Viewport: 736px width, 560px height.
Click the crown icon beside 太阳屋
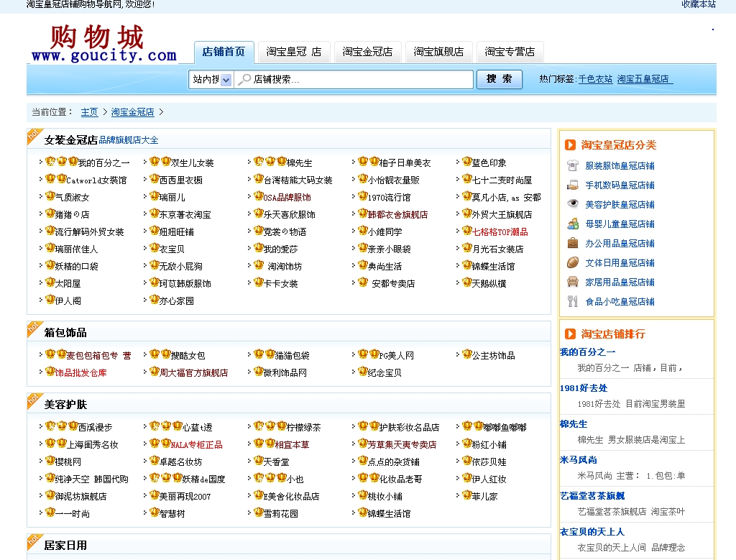coord(50,282)
